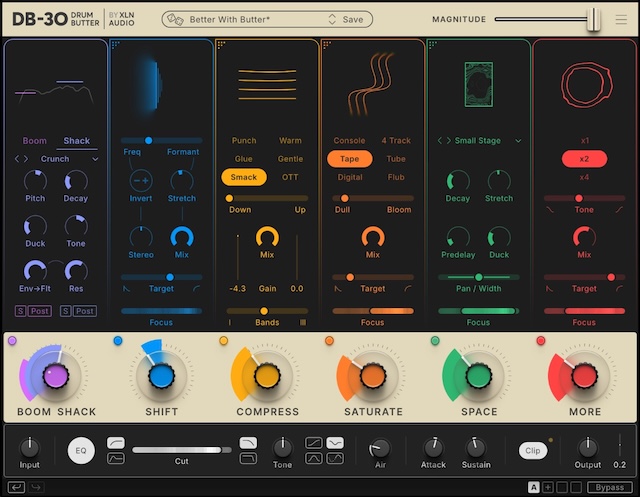This screenshot has width=640, height=497.
Task: Select the Tape saturation mode
Action: point(349,159)
